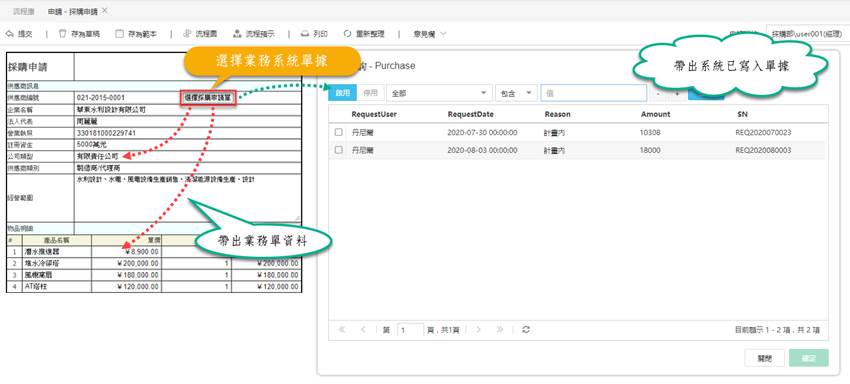Click the 有限責任公司 company type field

[188, 156]
